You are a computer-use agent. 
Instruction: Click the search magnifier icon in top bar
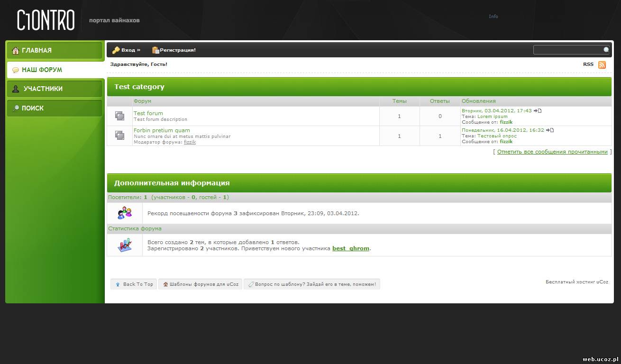(606, 50)
